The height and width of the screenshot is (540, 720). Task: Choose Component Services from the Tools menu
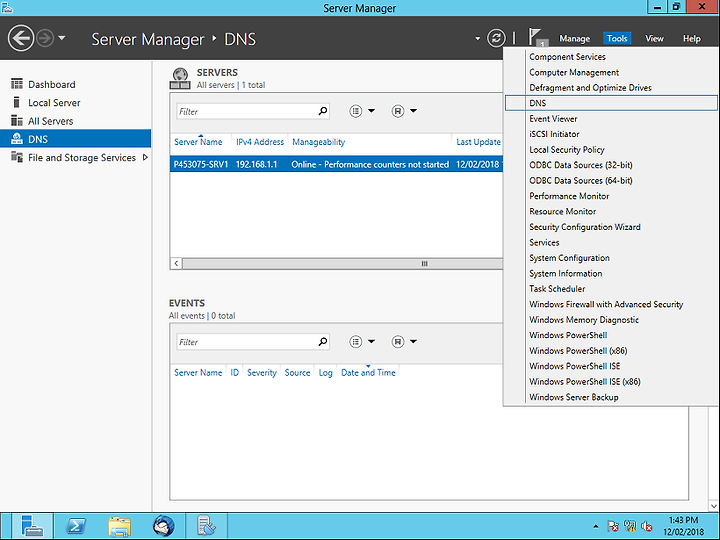pos(611,56)
